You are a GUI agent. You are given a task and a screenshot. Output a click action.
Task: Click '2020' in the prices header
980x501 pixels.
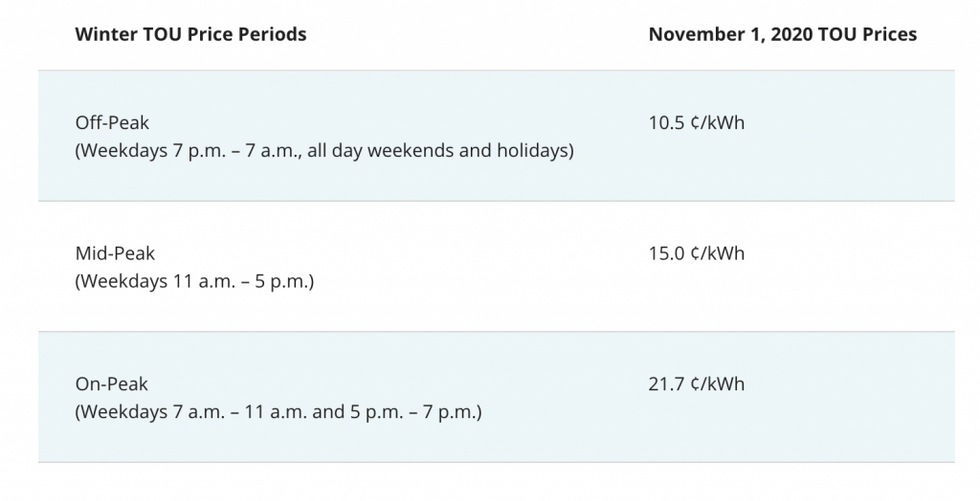point(791,34)
